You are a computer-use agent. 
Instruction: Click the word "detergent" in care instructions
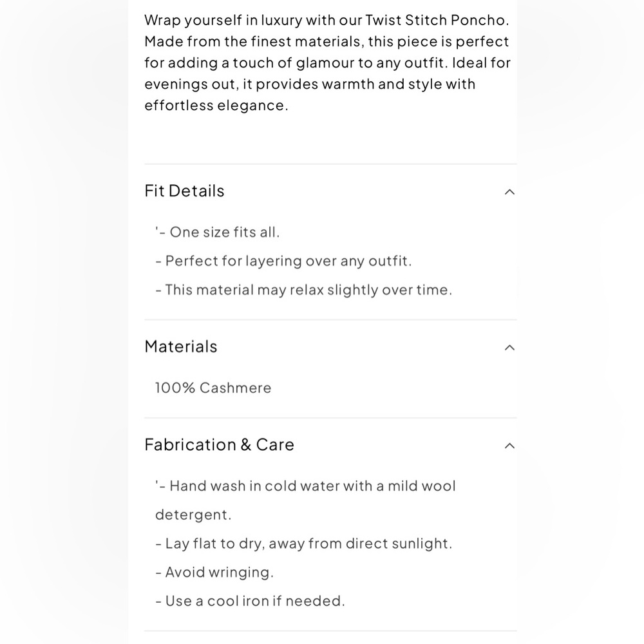[x=192, y=515]
